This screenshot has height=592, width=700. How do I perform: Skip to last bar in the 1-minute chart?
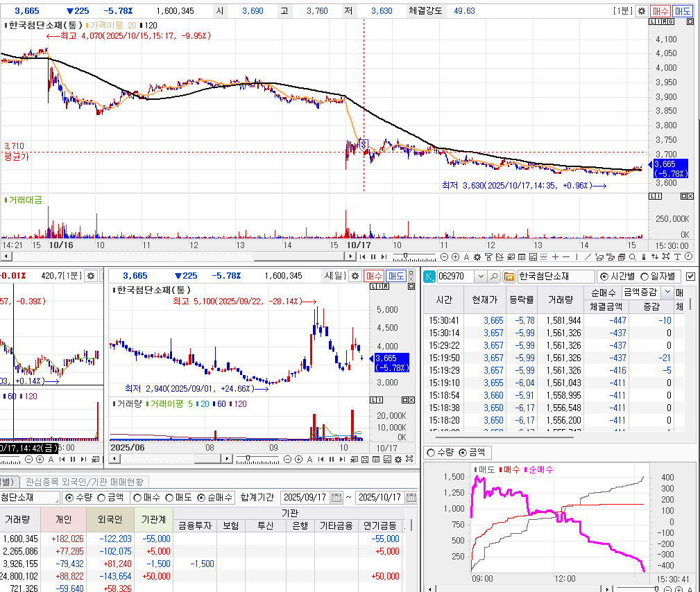pos(384,256)
